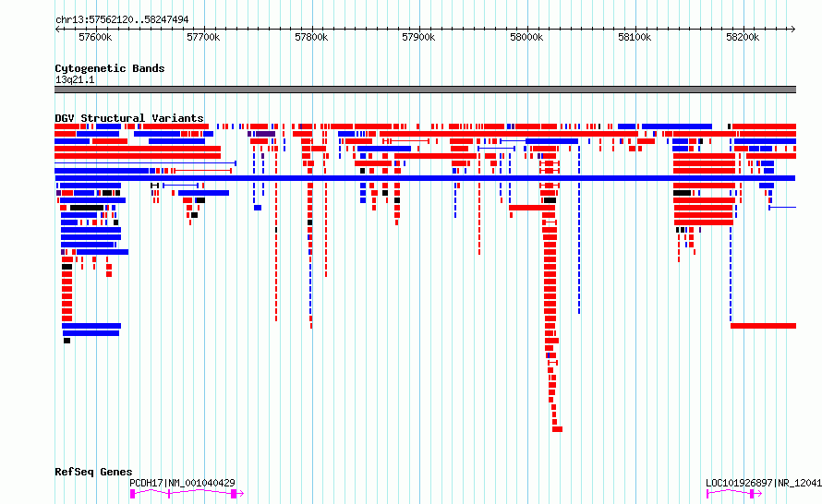The width and height of the screenshot is (822, 504).
Task: Select the thin blue line starting at the left edge
Action: coord(145,163)
